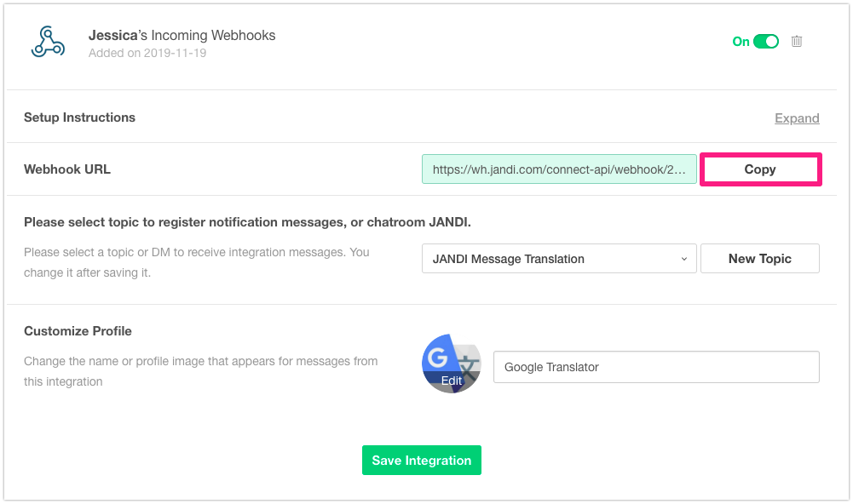Create a New Topic
The image size is (853, 504).
click(x=760, y=259)
